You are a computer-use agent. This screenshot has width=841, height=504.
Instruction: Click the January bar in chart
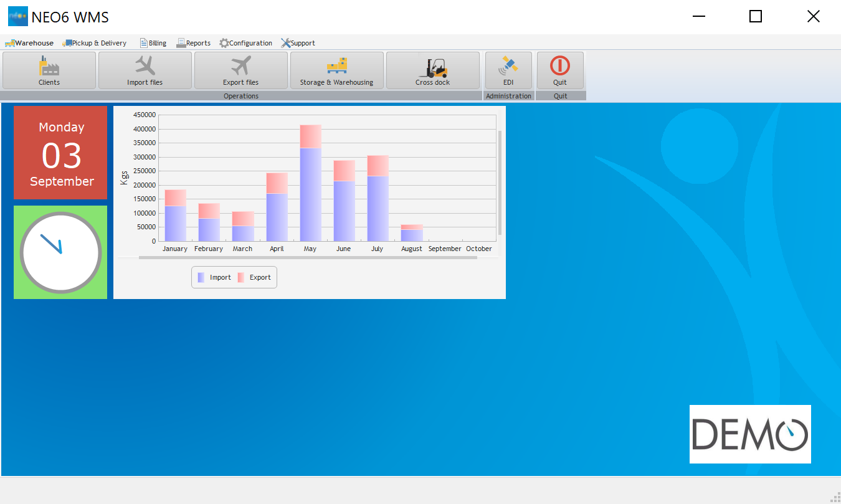(x=175, y=215)
